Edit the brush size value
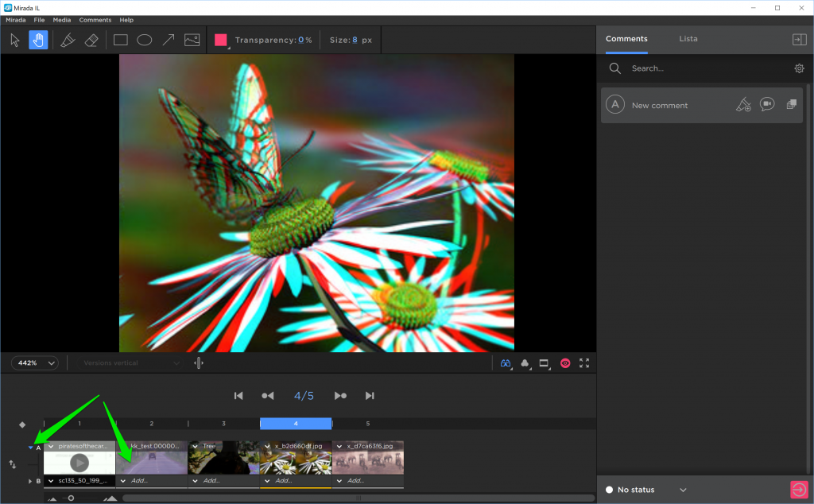Screen dimensions: 814x504 (355, 40)
